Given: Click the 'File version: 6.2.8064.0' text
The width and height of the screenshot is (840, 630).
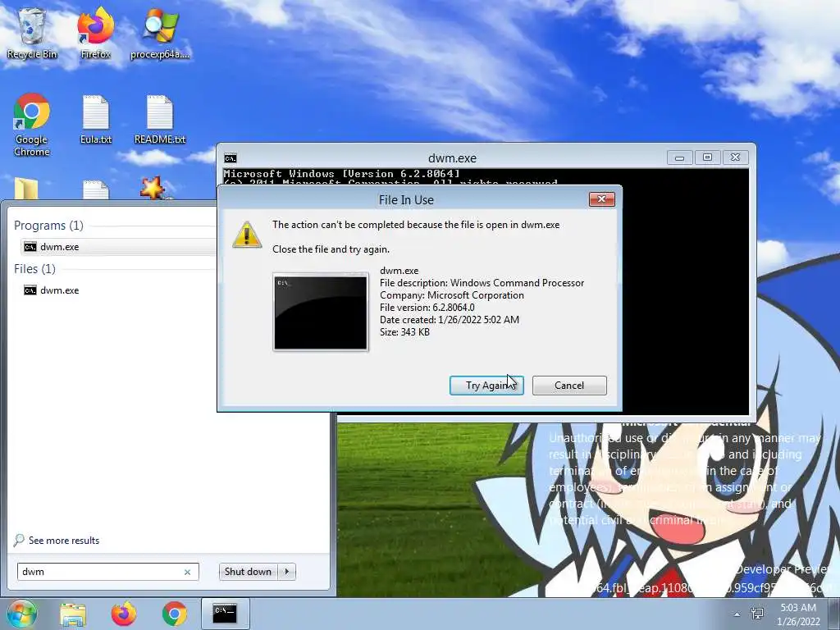Looking at the screenshot, I should (x=427, y=308).
